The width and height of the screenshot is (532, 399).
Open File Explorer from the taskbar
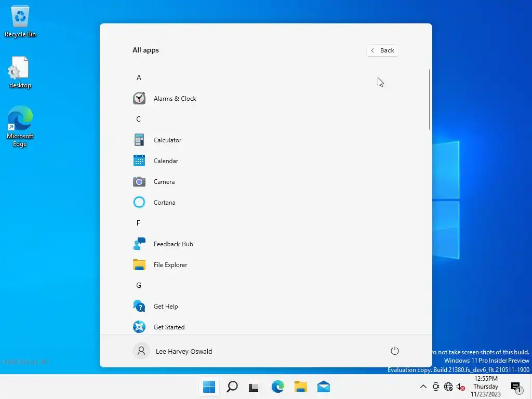point(301,387)
